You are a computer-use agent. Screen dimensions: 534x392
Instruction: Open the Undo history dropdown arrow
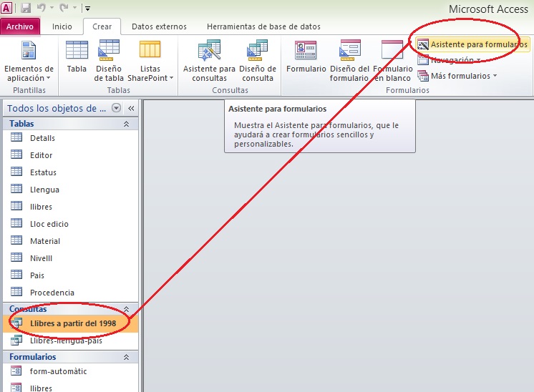52,7
